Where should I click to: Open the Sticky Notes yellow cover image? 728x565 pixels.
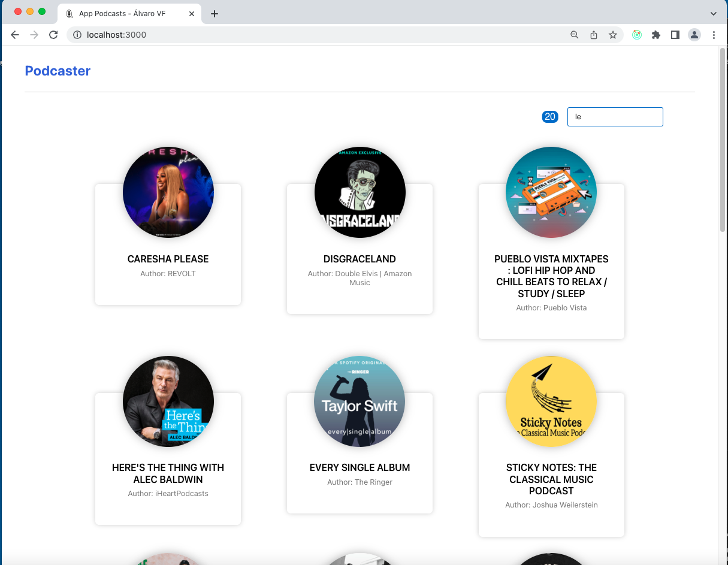tap(551, 401)
